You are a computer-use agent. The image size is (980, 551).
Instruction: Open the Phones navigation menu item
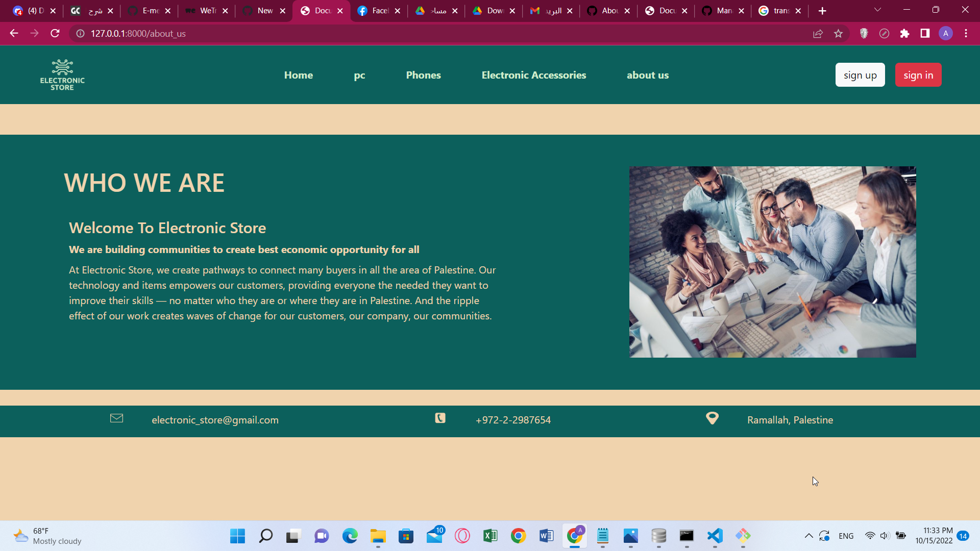tap(423, 74)
